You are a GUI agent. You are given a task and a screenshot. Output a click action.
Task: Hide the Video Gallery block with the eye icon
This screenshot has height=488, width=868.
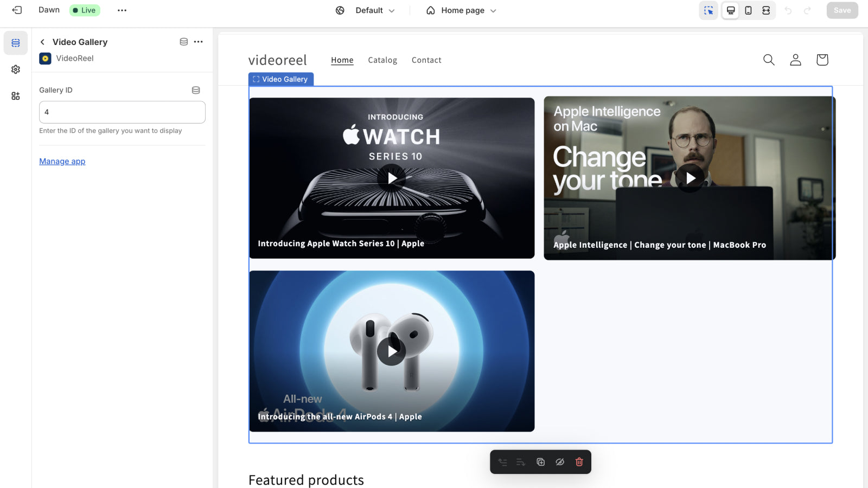click(x=559, y=461)
